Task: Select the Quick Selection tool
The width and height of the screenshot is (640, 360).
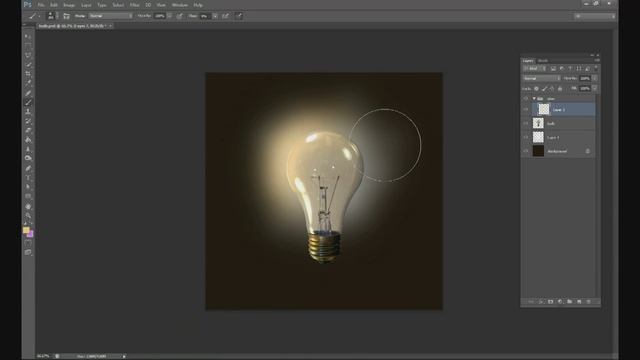Action: point(28,64)
